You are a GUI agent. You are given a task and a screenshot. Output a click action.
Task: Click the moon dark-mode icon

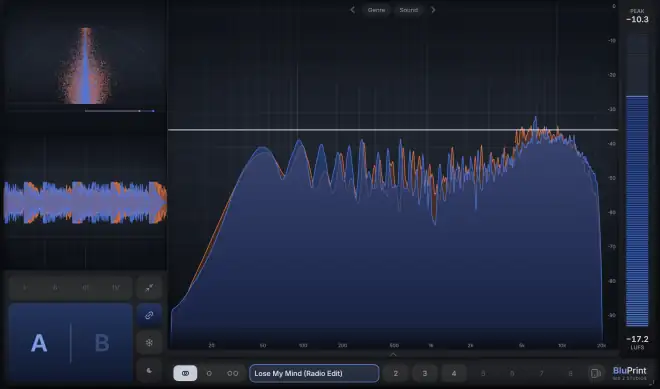[149, 370]
